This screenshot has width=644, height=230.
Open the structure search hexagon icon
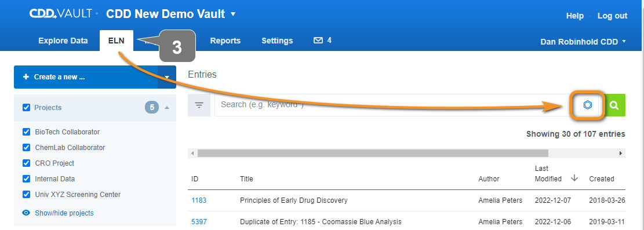(x=587, y=105)
